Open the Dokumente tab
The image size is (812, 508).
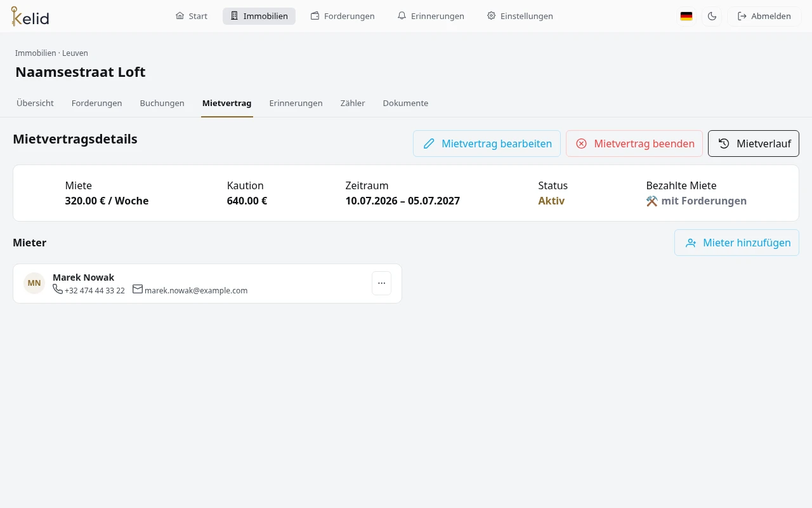click(405, 103)
